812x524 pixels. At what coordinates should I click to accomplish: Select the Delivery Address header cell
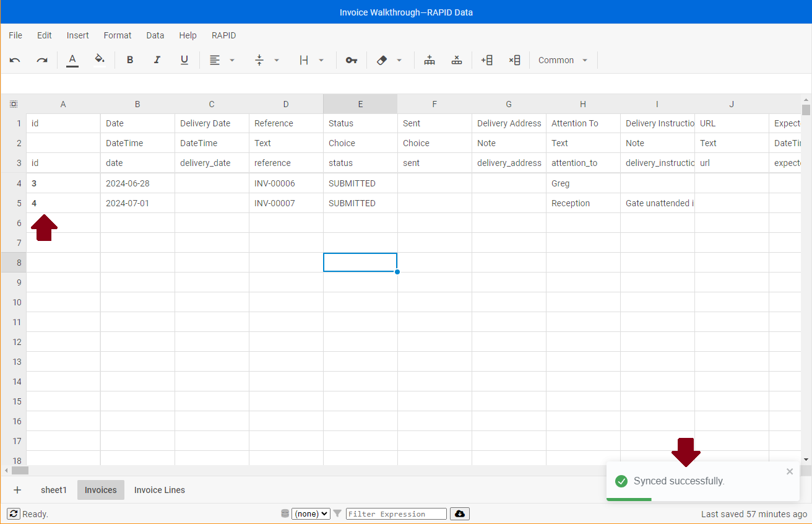pos(509,123)
